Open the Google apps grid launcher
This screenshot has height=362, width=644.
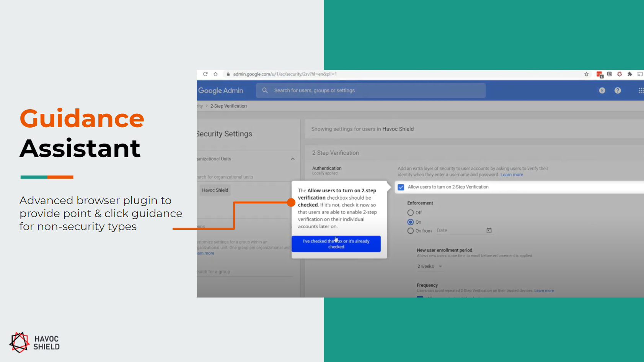641,90
